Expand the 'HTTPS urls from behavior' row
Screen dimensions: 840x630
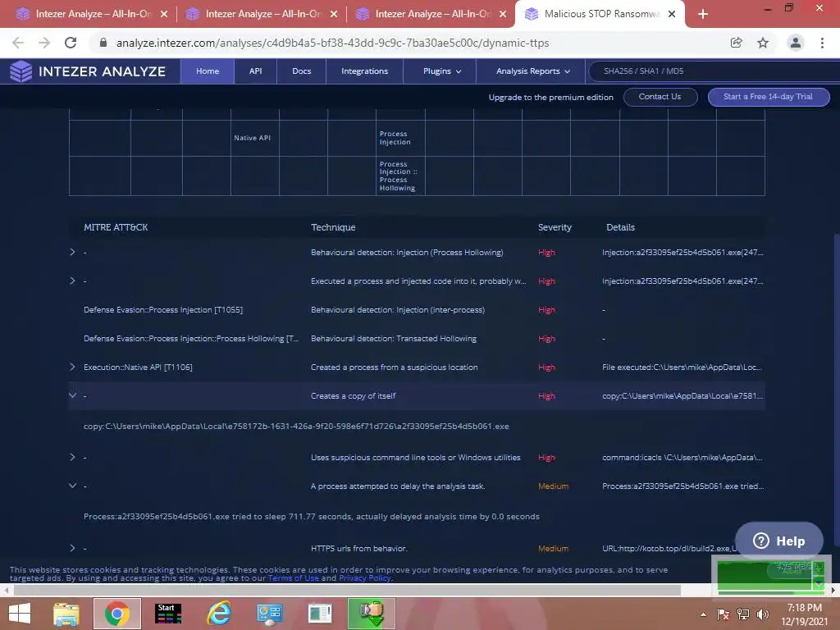point(72,548)
